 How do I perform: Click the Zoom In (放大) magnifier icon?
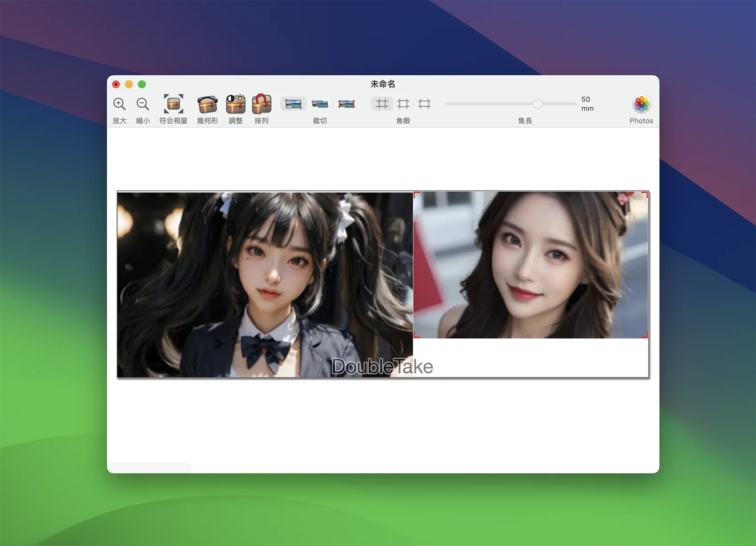[119, 104]
